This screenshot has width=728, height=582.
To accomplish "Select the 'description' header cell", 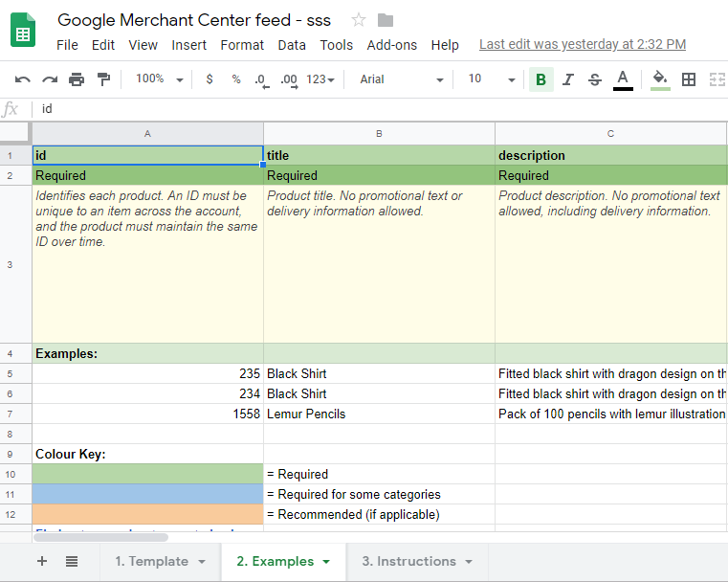I will (611, 155).
